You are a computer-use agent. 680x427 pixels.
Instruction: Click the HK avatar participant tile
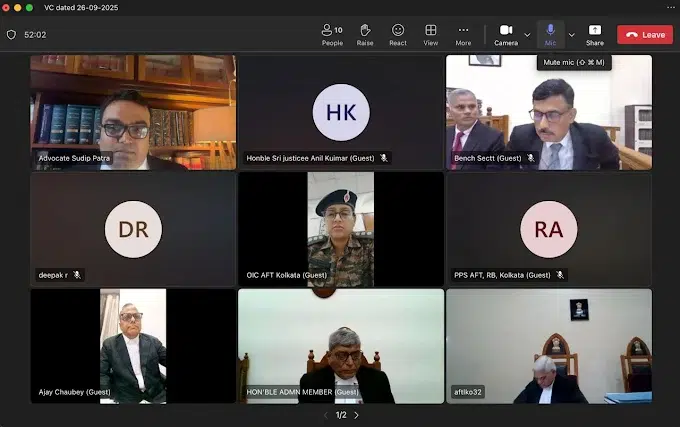(340, 112)
